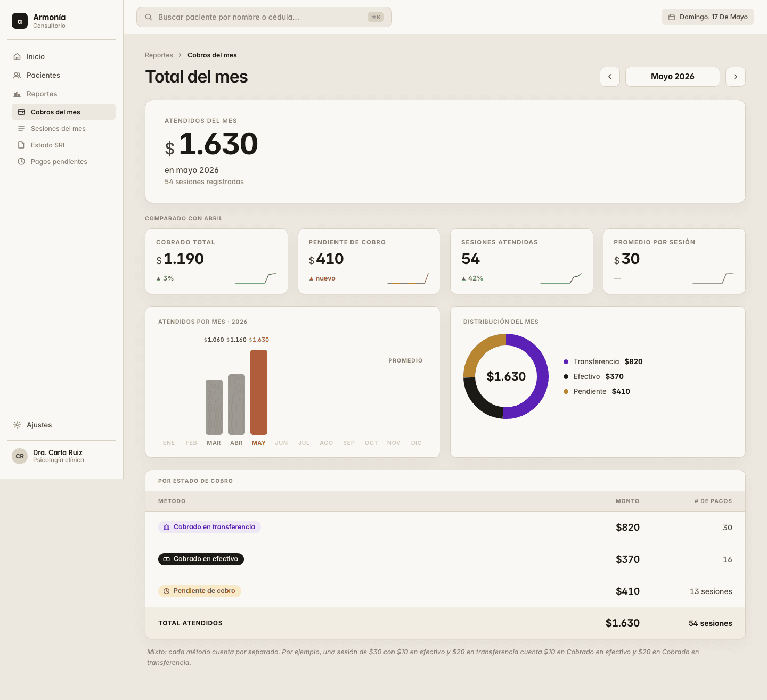Click the ABR bar in the chart
Screen dimensions: 767x700
click(x=236, y=405)
